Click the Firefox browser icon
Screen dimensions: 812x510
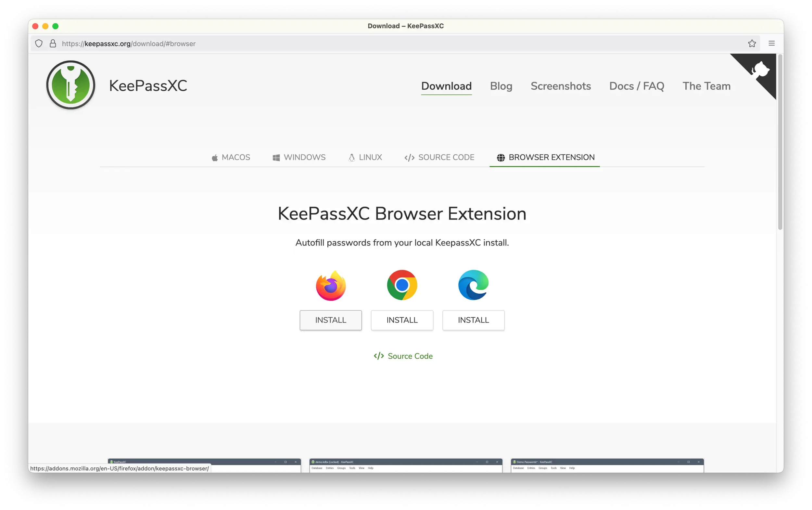point(330,285)
